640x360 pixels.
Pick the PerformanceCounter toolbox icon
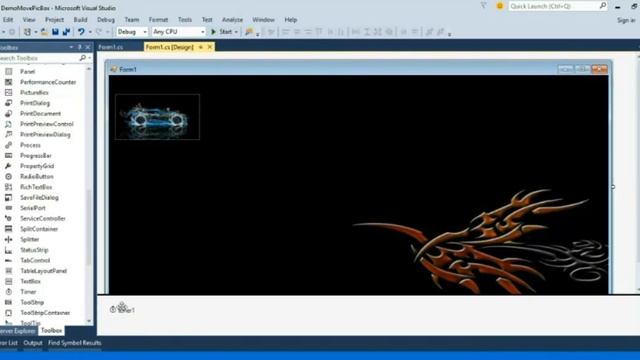(x=9, y=82)
